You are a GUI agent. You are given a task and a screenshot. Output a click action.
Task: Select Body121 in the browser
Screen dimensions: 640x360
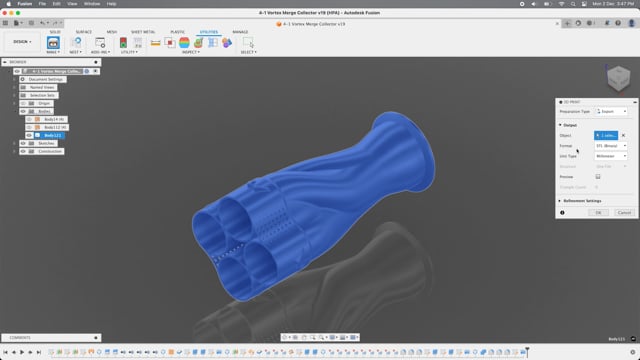click(x=53, y=135)
